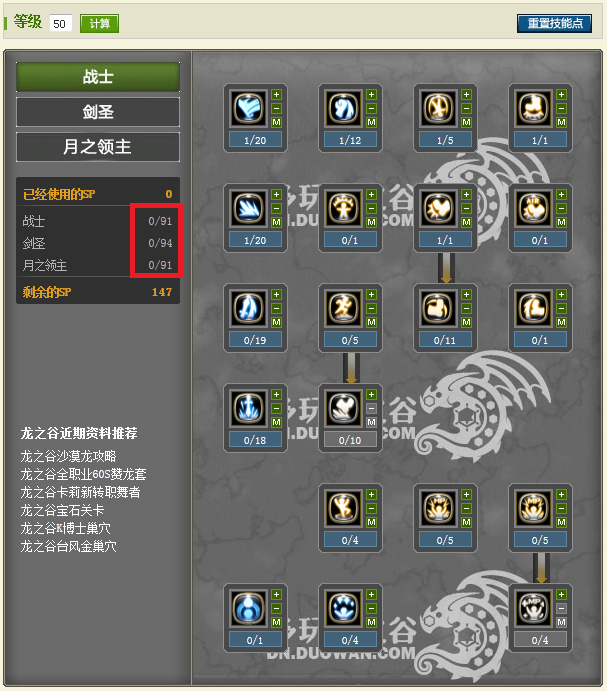Add a point to the 1/20 top-left skill

[x=276, y=94]
